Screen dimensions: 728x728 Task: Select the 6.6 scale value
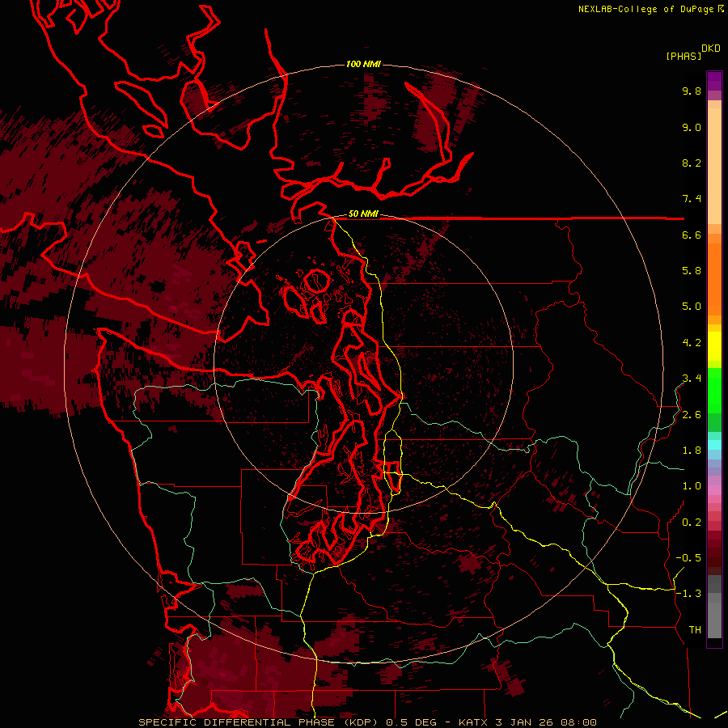(x=692, y=235)
